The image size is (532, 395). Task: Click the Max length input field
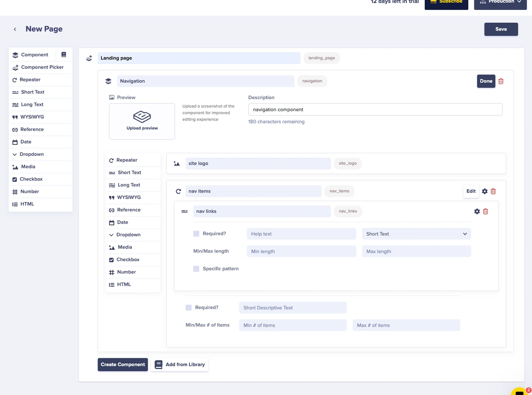416,252
